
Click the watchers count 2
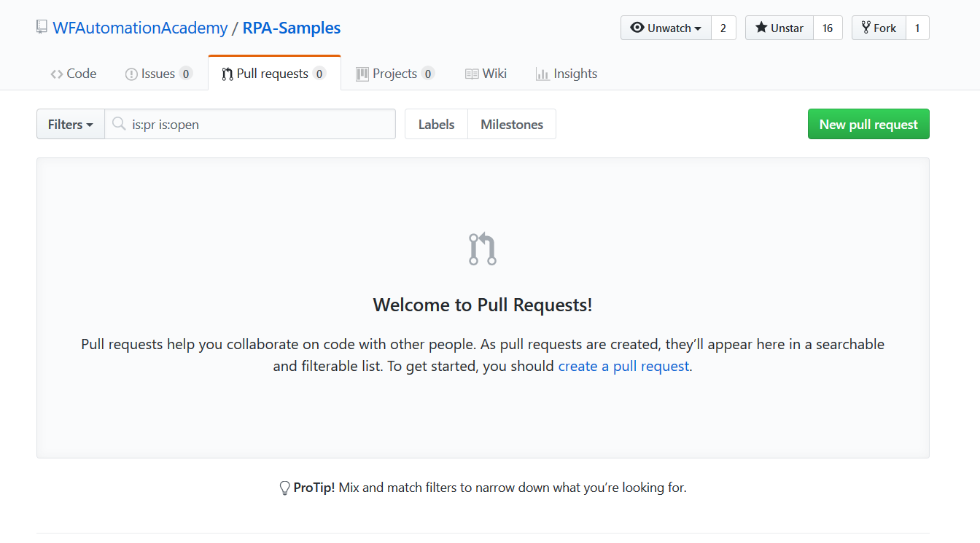(x=723, y=28)
